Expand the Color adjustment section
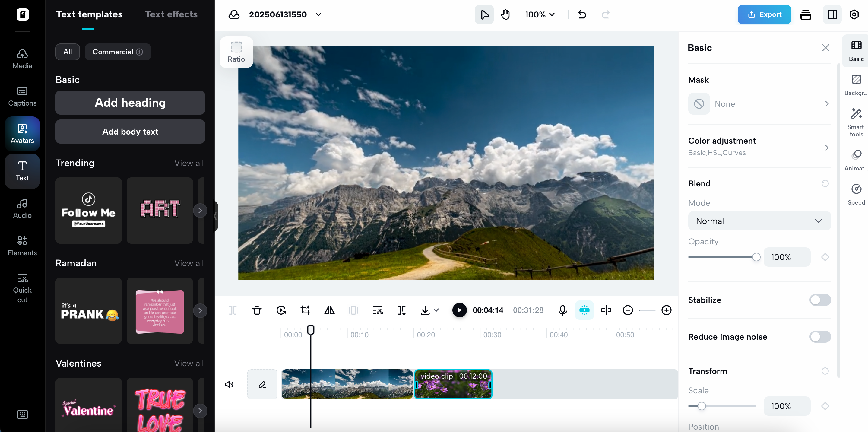 pyautogui.click(x=759, y=146)
